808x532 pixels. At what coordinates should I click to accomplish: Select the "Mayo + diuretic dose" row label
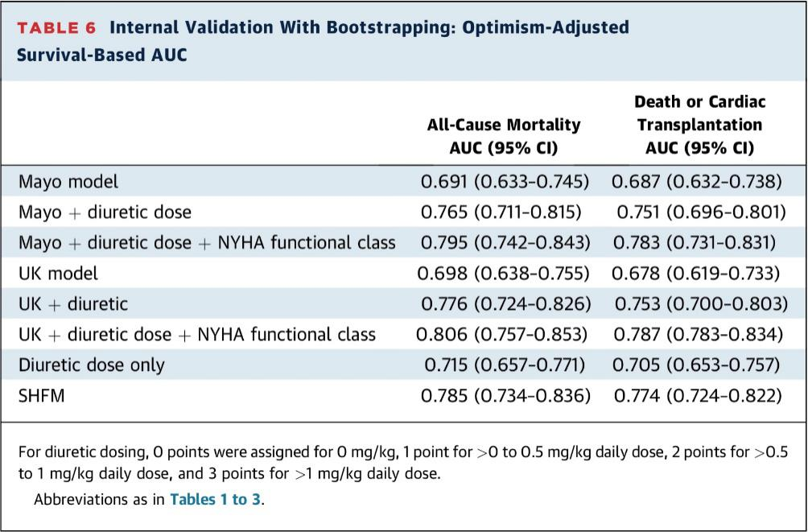[105, 212]
